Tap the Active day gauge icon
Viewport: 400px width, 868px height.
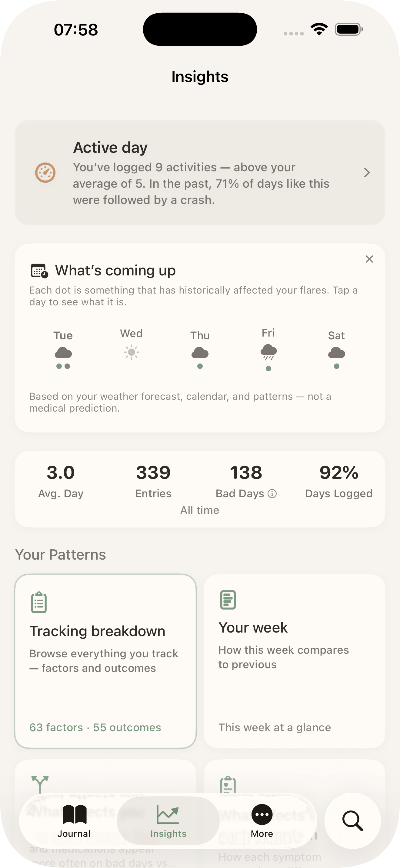click(x=45, y=173)
